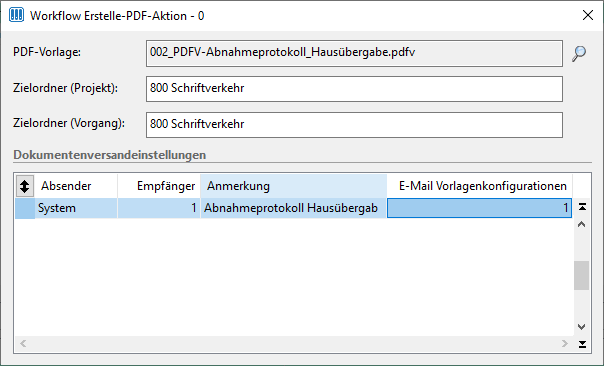Sort by the Empfänger column header
This screenshot has width=604, height=366.
(x=159, y=186)
